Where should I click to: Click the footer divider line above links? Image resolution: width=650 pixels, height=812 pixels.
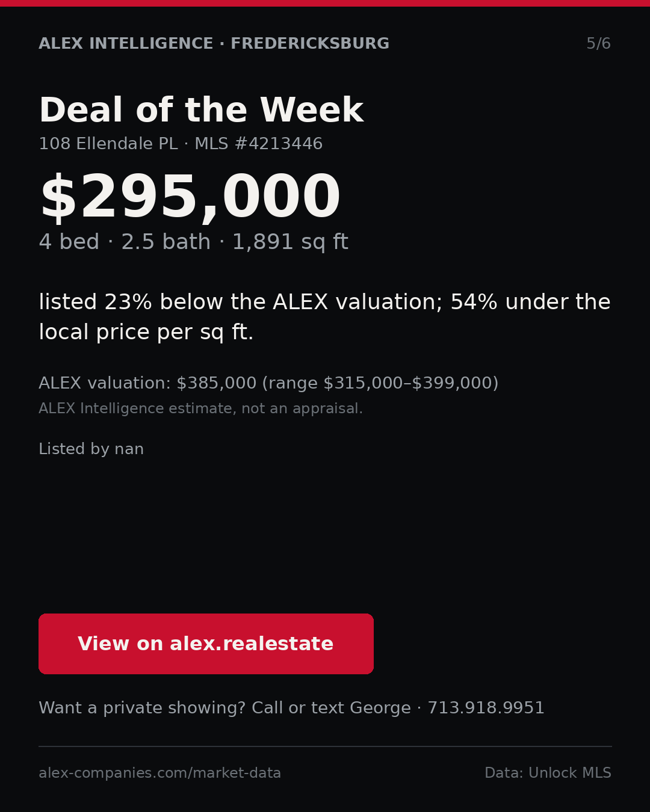coord(325,746)
